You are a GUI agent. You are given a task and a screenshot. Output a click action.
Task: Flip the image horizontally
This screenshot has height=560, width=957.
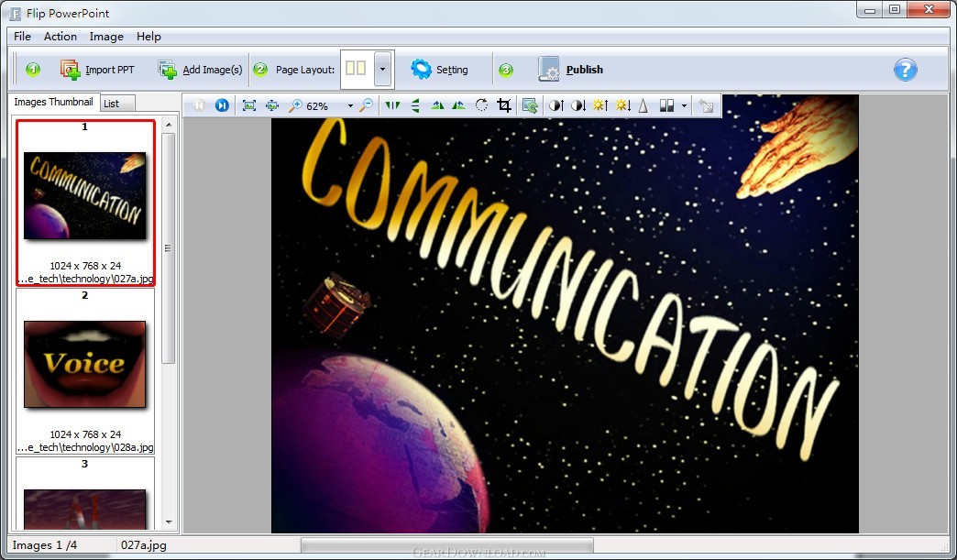pyautogui.click(x=392, y=105)
